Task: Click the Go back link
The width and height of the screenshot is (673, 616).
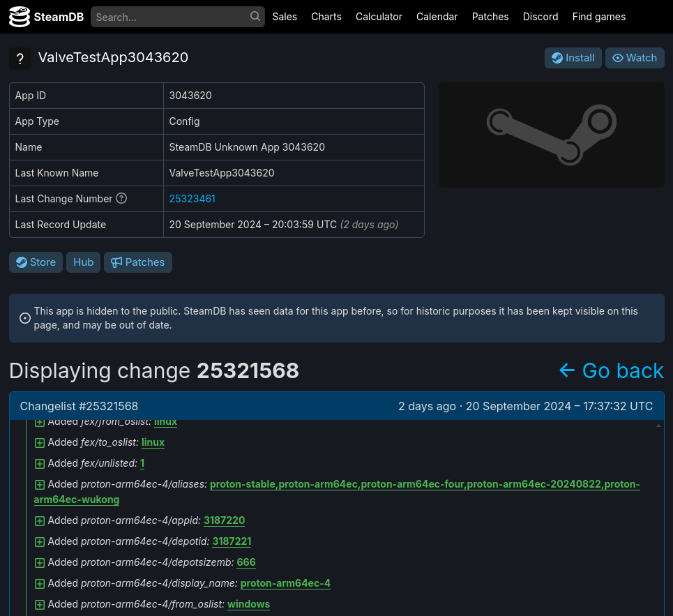Action: (x=612, y=370)
